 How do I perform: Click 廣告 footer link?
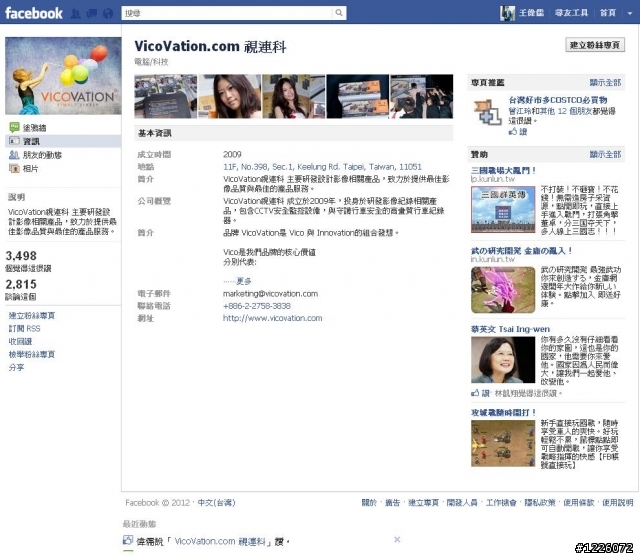[x=393, y=503]
